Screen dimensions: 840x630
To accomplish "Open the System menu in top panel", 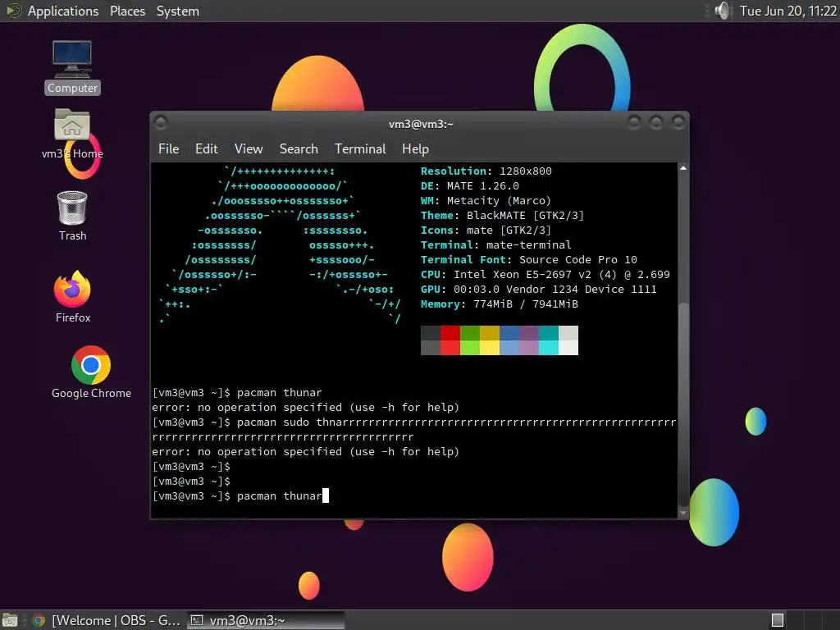I will pos(177,11).
